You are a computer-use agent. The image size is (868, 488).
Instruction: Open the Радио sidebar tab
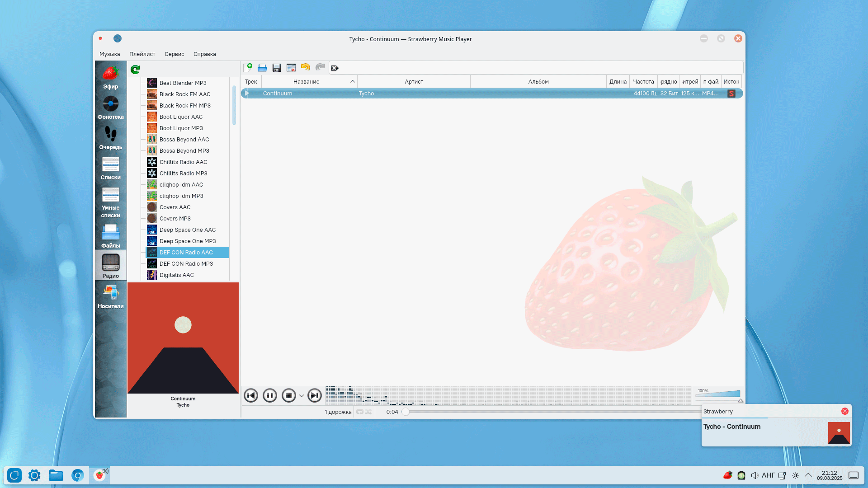[110, 266]
